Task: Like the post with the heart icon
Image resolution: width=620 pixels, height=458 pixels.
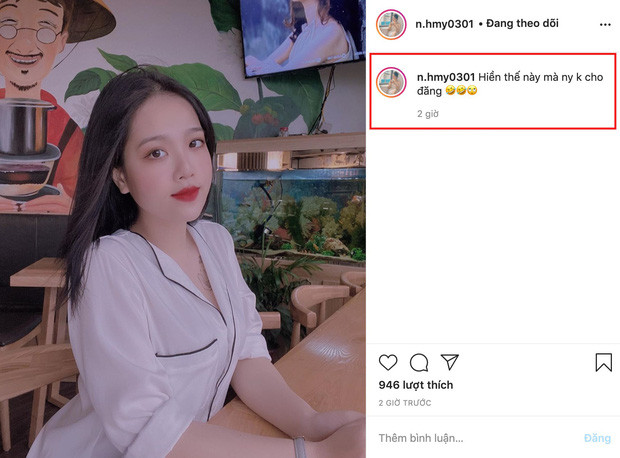Action: point(388,362)
